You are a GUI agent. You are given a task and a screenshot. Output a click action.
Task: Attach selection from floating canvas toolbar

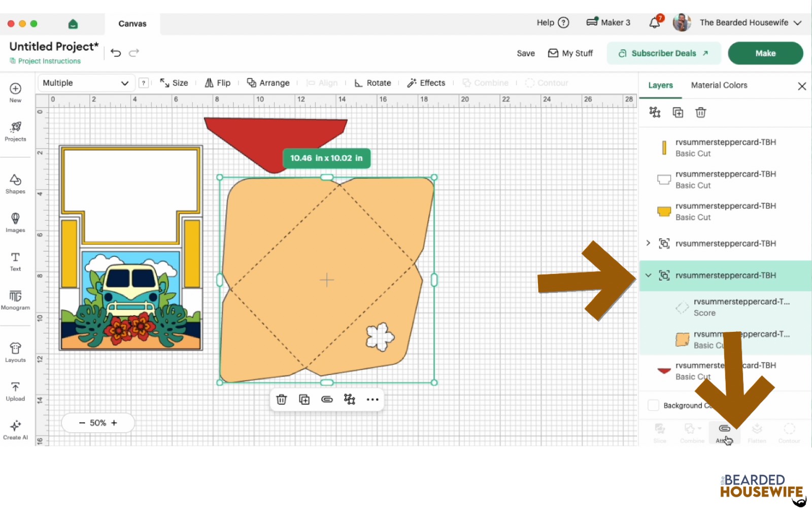(x=327, y=399)
